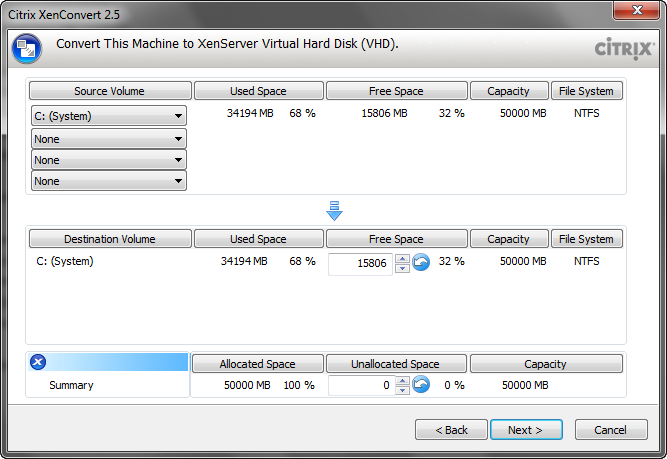The height and width of the screenshot is (459, 667).
Task: Proceed with the Next > button
Action: 526,430
